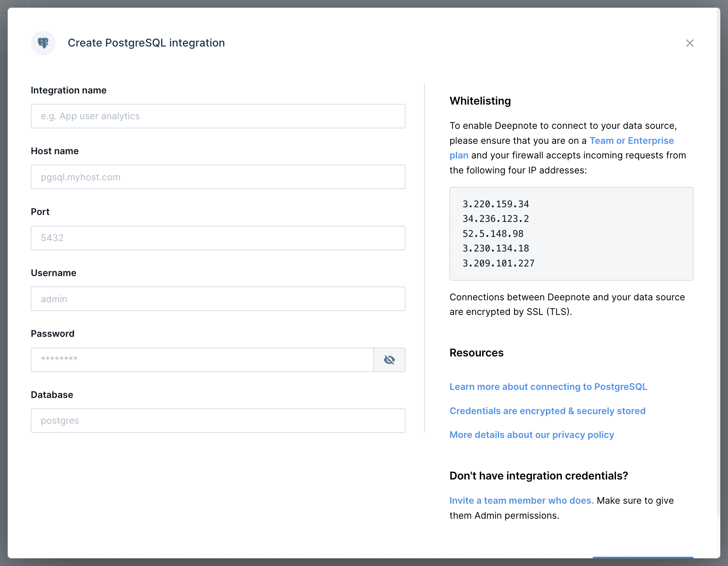This screenshot has height=566, width=728.
Task: Open More details about our privacy policy
Action: [x=531, y=435]
